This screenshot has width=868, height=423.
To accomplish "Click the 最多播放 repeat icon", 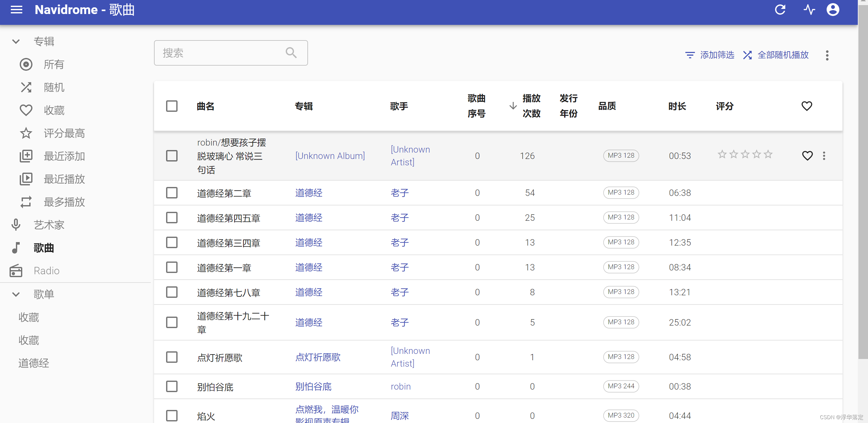I will click(x=26, y=202).
